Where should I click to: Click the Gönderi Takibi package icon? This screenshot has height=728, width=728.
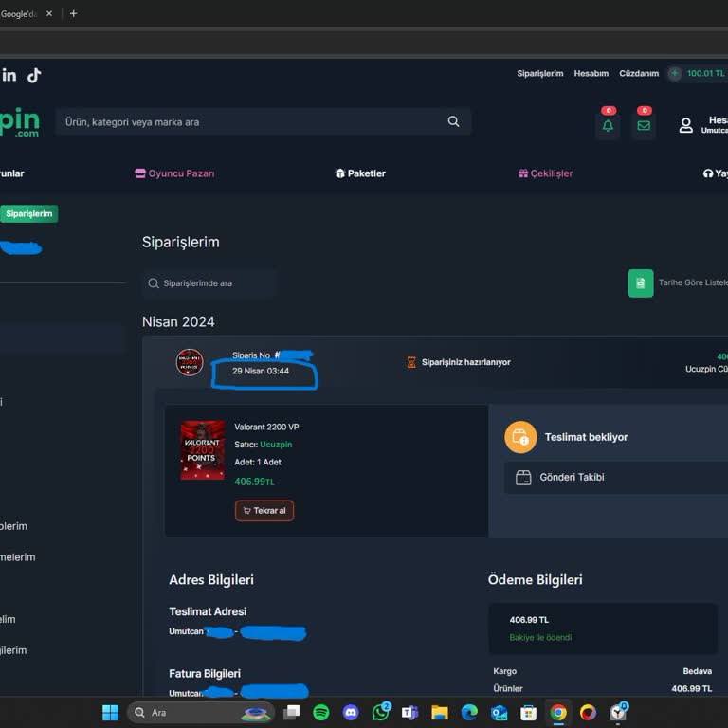tap(522, 478)
